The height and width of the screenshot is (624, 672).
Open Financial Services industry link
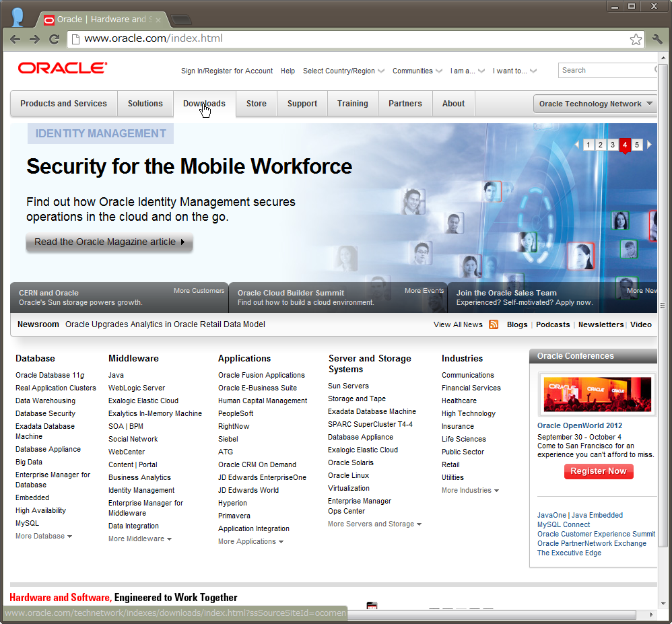click(471, 388)
